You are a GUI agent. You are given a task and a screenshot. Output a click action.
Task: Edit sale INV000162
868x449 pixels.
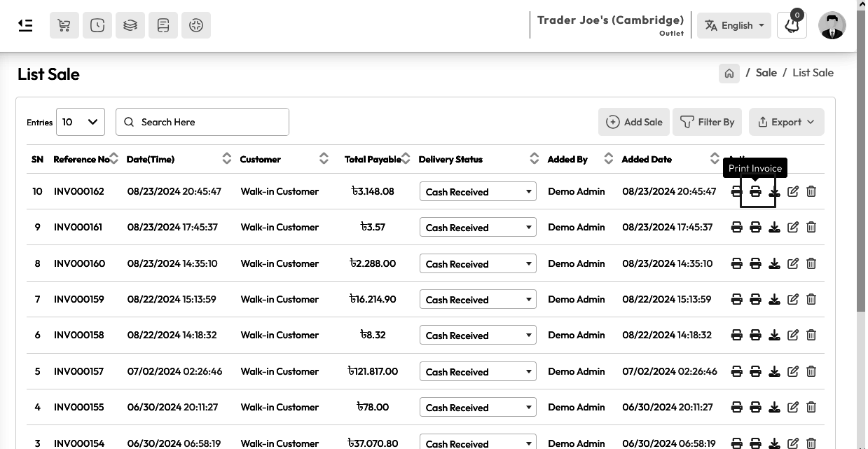pyautogui.click(x=793, y=191)
